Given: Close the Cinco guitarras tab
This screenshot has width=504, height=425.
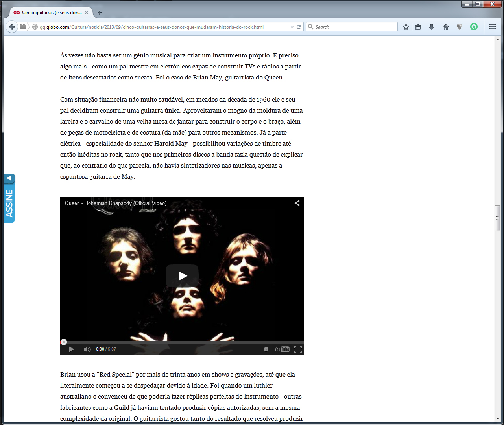Looking at the screenshot, I should 87,13.
